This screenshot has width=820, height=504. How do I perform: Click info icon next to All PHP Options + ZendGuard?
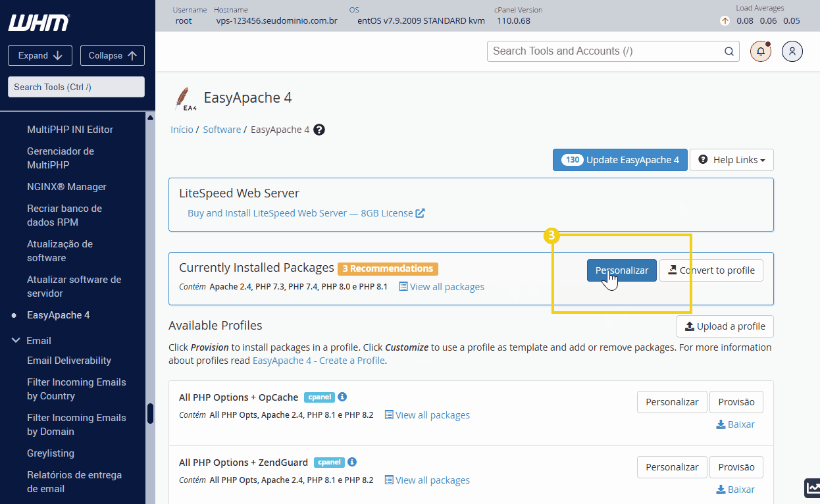point(352,462)
